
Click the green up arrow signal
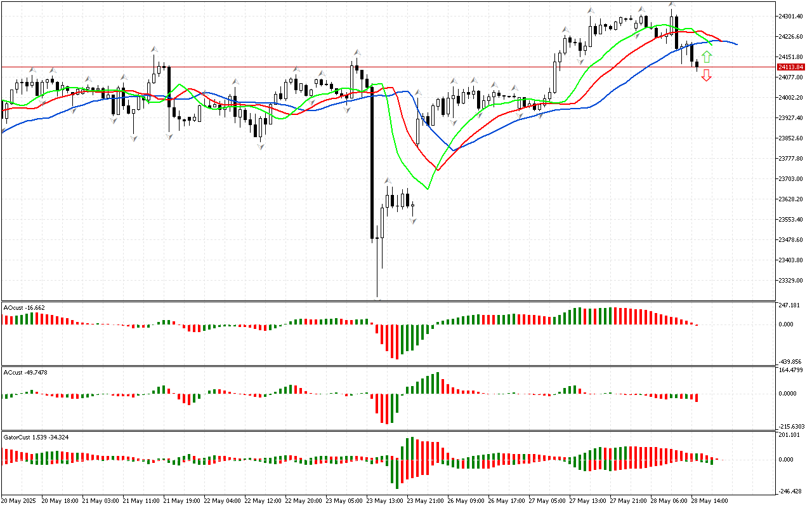tap(707, 57)
